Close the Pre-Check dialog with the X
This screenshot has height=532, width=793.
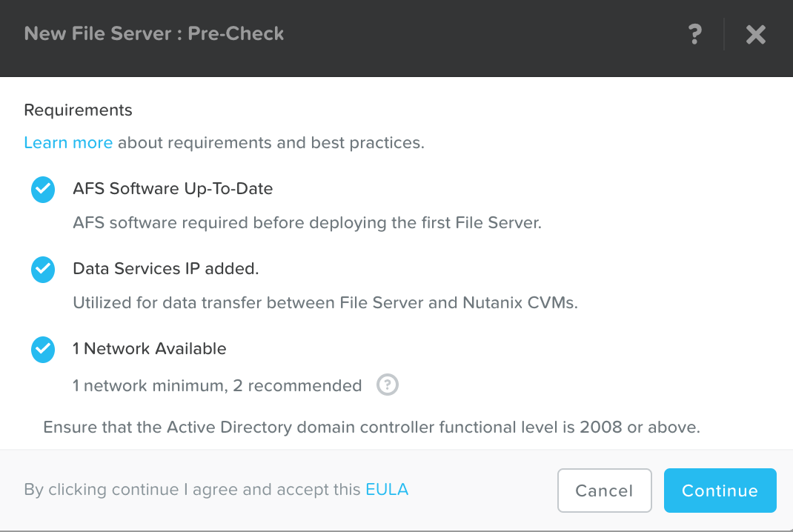(x=755, y=34)
